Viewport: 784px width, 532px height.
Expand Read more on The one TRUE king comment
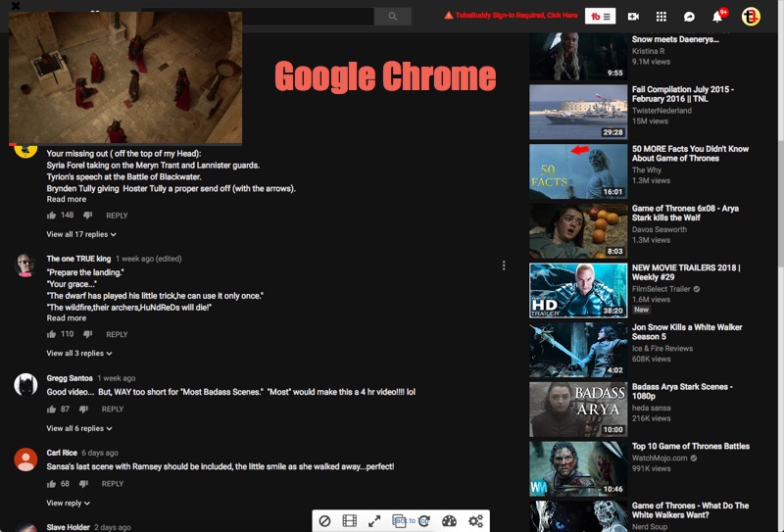click(x=66, y=318)
